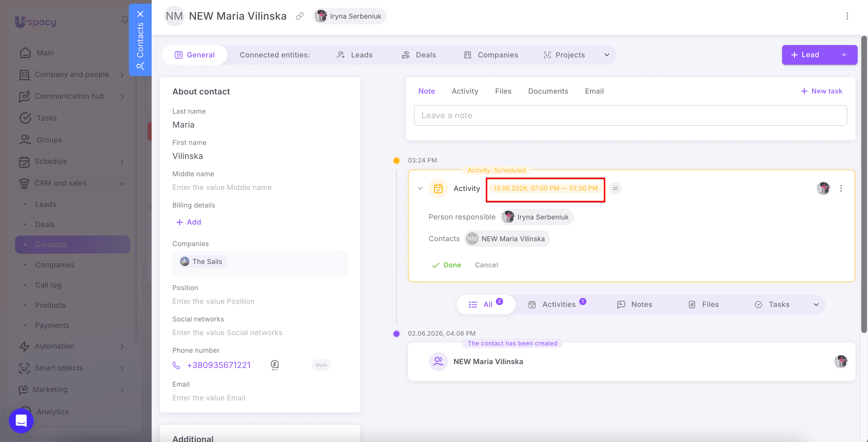Open the activity card three-dot menu
Viewport: 868px width, 442px height.
click(841, 188)
